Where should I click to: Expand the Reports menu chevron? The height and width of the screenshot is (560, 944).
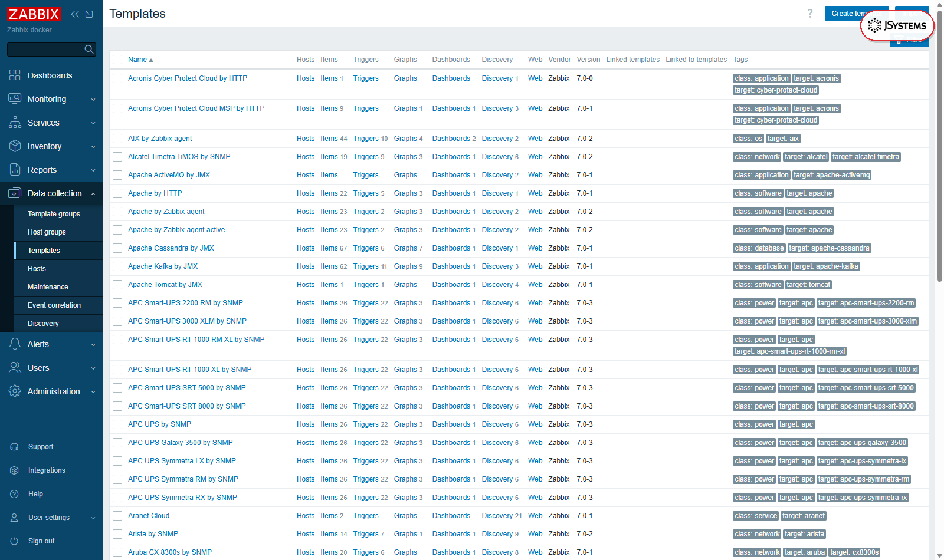click(x=93, y=170)
